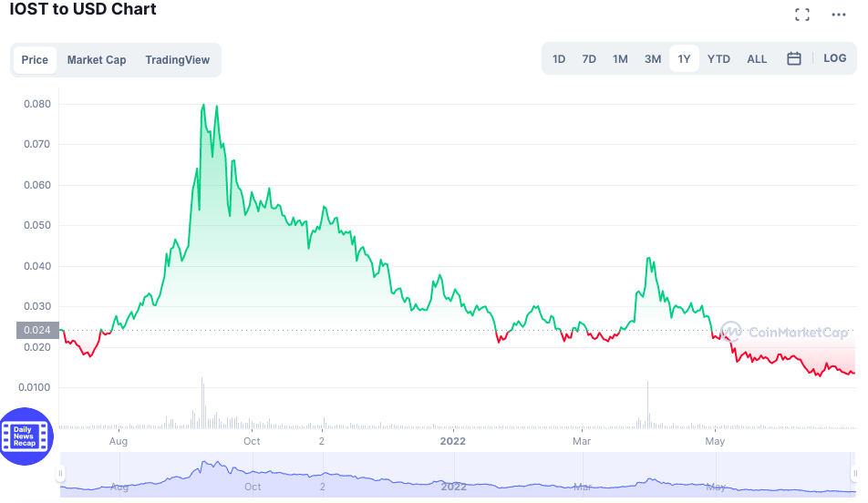The width and height of the screenshot is (868, 503).
Task: Select the ALL time range
Action: (x=757, y=58)
